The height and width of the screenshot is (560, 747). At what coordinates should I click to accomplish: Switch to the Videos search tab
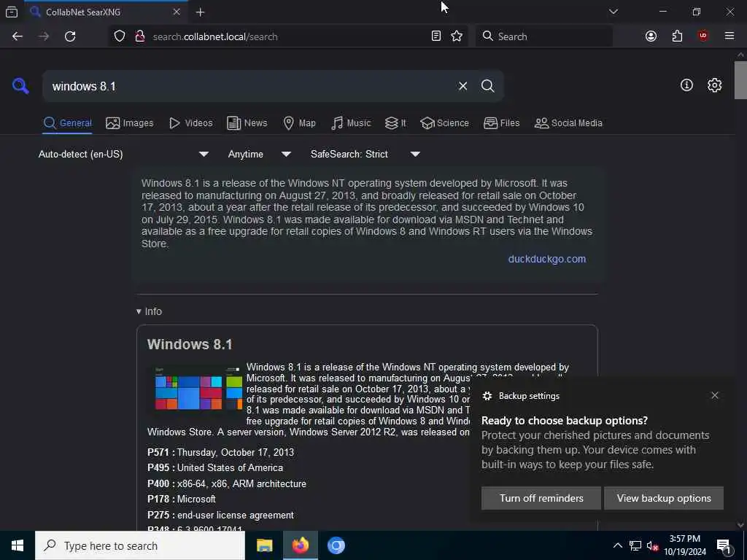pos(191,122)
